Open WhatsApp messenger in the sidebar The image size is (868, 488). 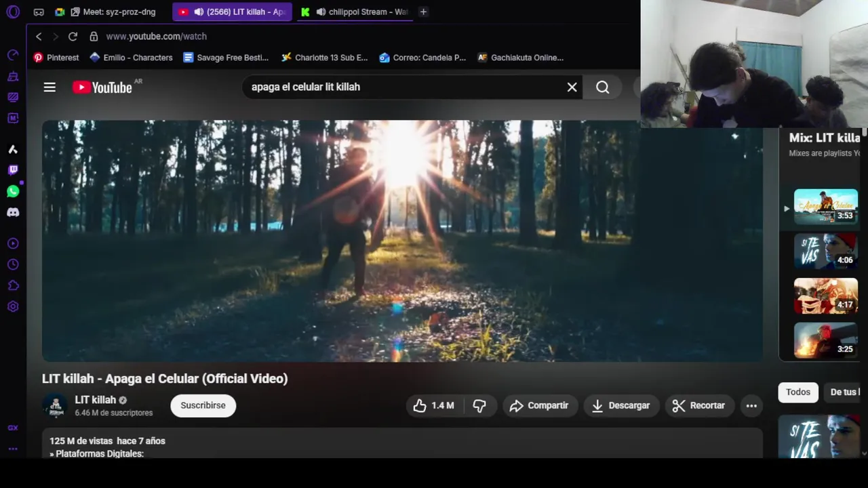click(x=13, y=191)
